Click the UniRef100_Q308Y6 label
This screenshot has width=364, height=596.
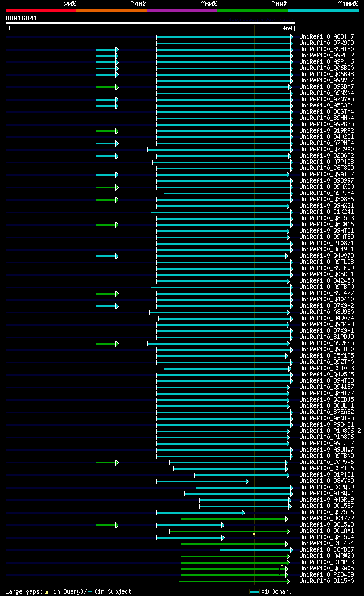pos(326,199)
